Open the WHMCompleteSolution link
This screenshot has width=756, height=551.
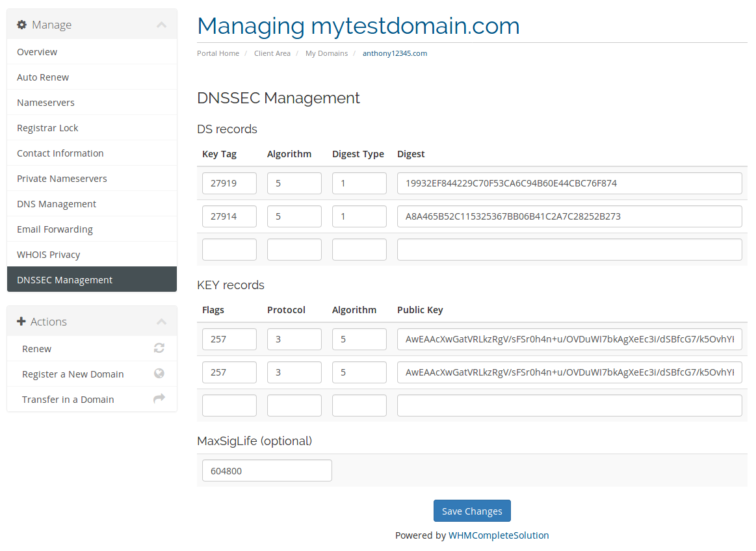click(499, 535)
